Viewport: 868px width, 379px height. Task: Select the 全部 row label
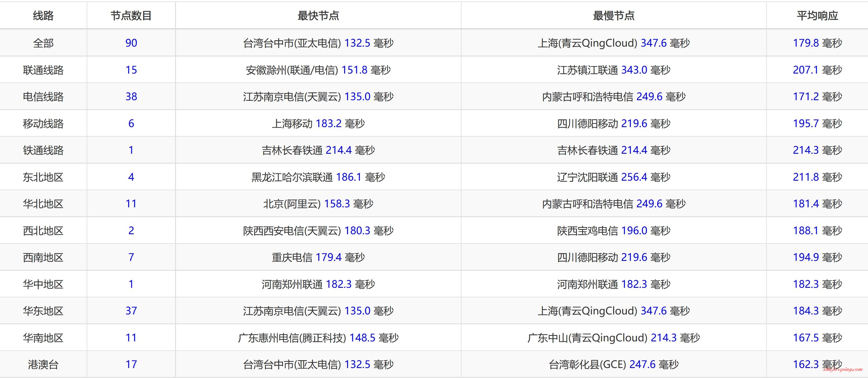(43, 43)
